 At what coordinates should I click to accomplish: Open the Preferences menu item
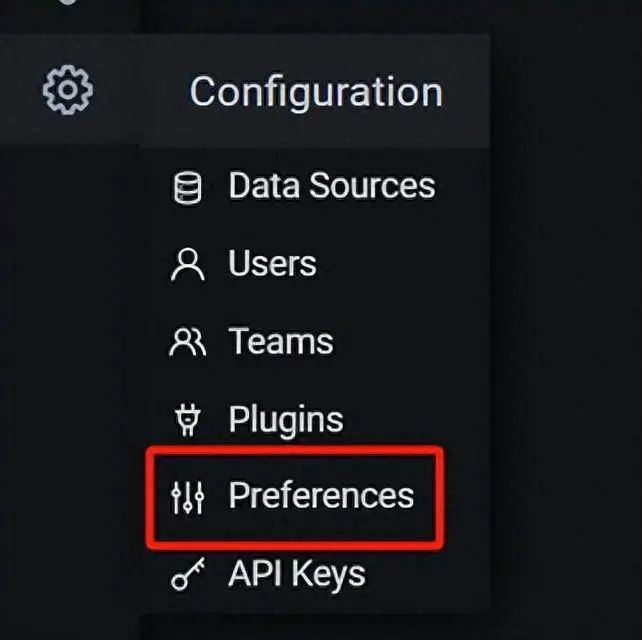(320, 496)
